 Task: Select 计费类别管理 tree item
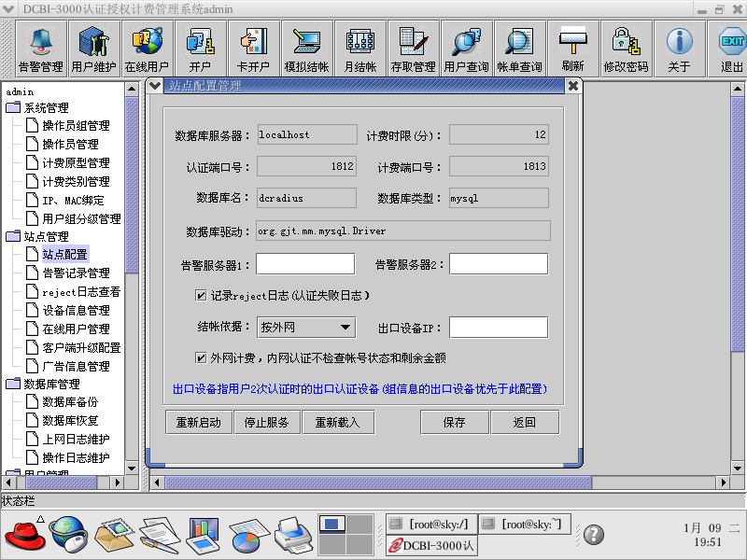(x=77, y=181)
